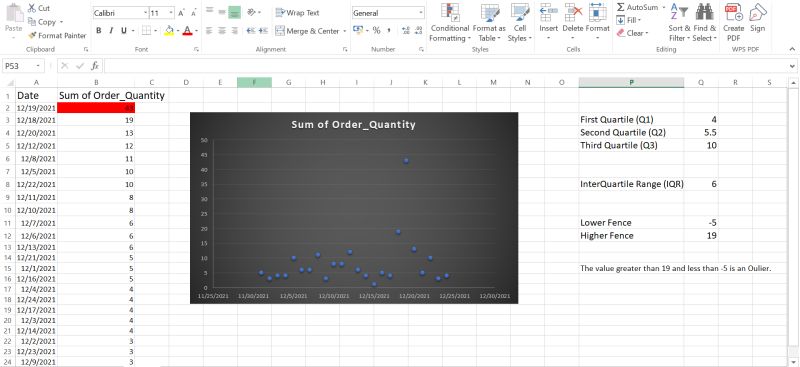This screenshot has width=800, height=367.
Task: Open the General number format dropdown
Action: click(421, 13)
